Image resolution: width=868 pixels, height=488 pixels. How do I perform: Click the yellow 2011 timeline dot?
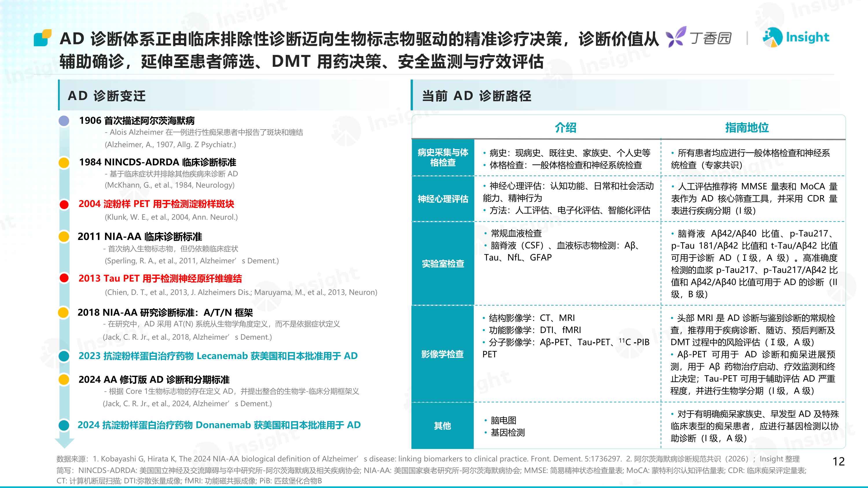pos(64,236)
